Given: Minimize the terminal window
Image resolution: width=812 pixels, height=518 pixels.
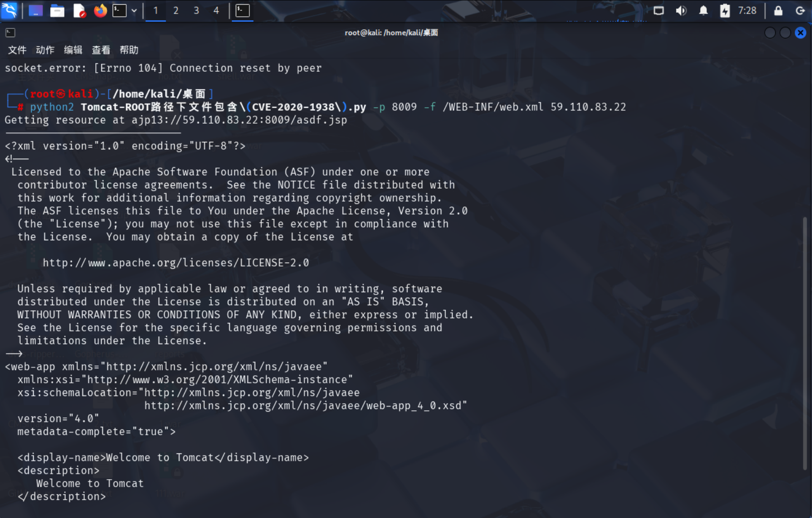Looking at the screenshot, I should (770, 33).
